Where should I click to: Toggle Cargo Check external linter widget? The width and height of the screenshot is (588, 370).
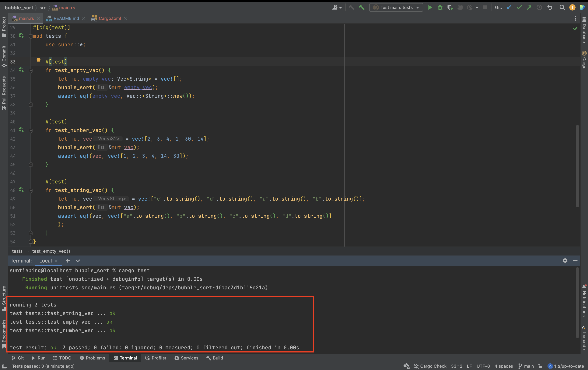click(x=430, y=366)
